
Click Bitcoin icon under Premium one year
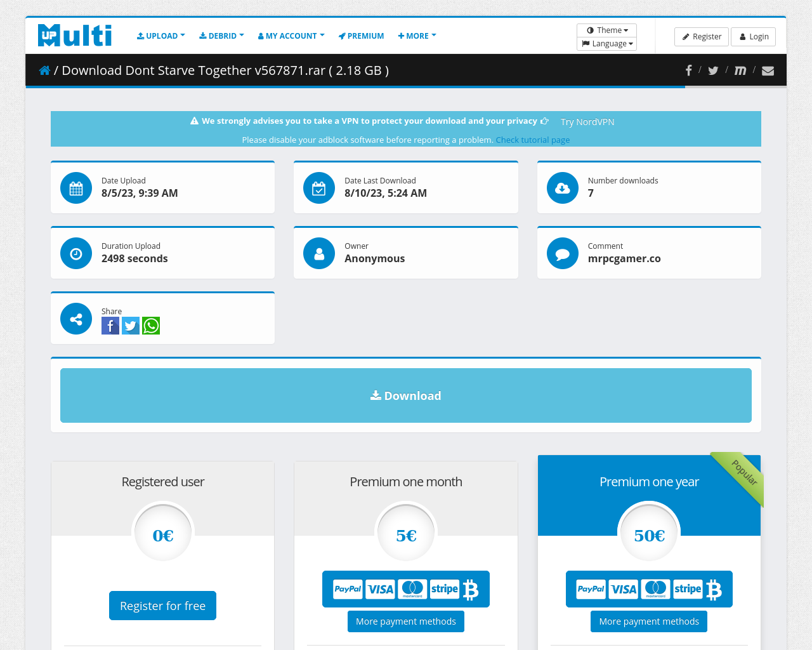714,590
